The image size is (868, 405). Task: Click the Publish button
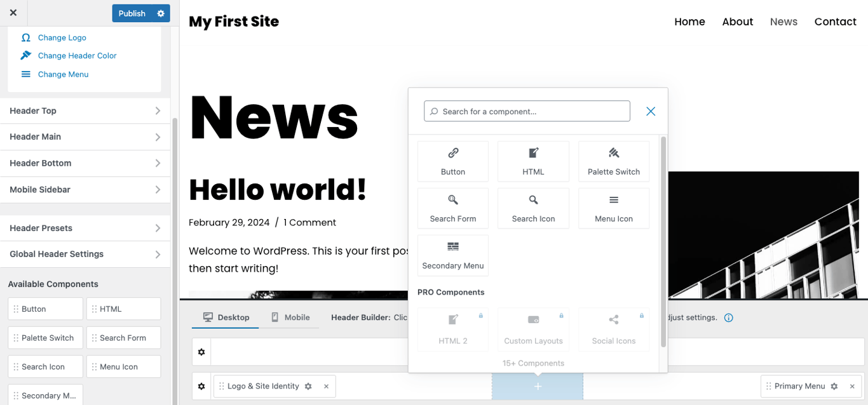pyautogui.click(x=132, y=13)
